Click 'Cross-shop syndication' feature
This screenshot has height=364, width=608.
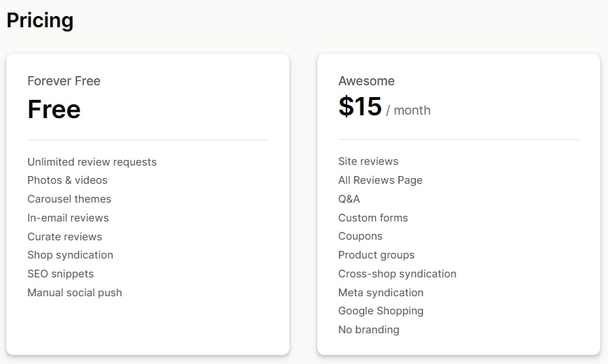point(398,274)
